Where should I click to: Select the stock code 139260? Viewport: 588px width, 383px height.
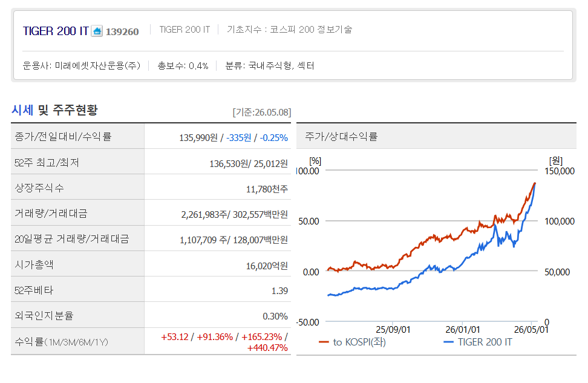click(122, 31)
